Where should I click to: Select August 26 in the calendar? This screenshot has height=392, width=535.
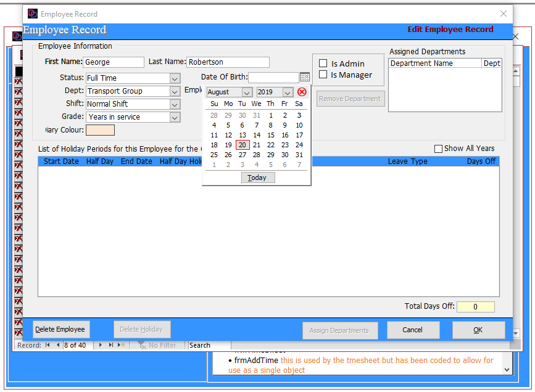click(228, 155)
